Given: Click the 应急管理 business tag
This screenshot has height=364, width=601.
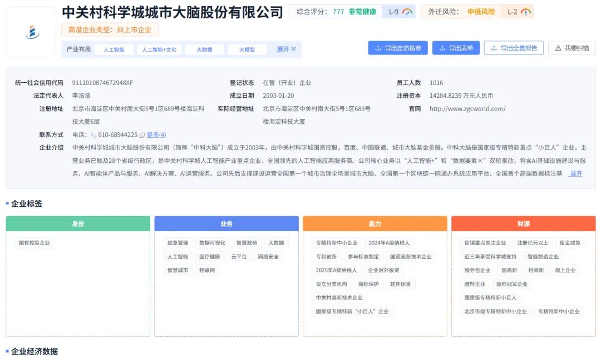Looking at the screenshot, I should pyautogui.click(x=178, y=243).
